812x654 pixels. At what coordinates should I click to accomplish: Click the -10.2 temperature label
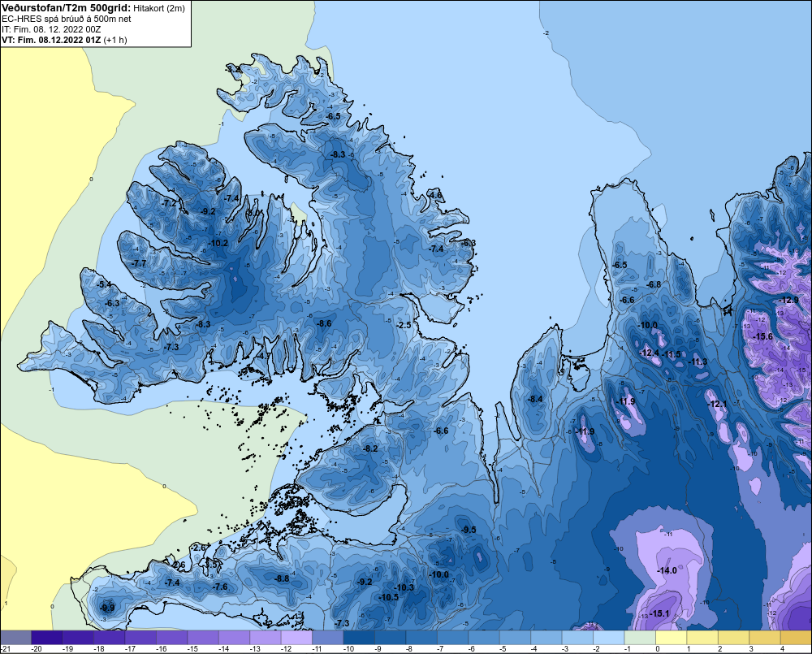point(218,243)
